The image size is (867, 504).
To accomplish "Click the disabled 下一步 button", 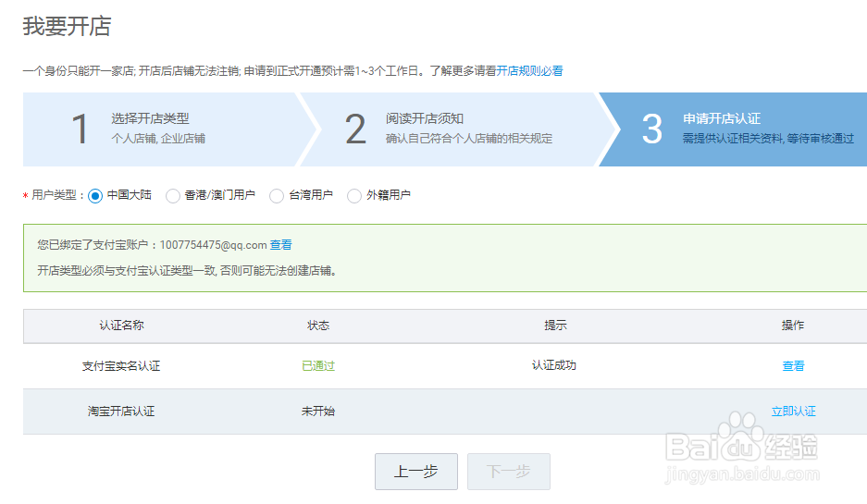I will 509,472.
